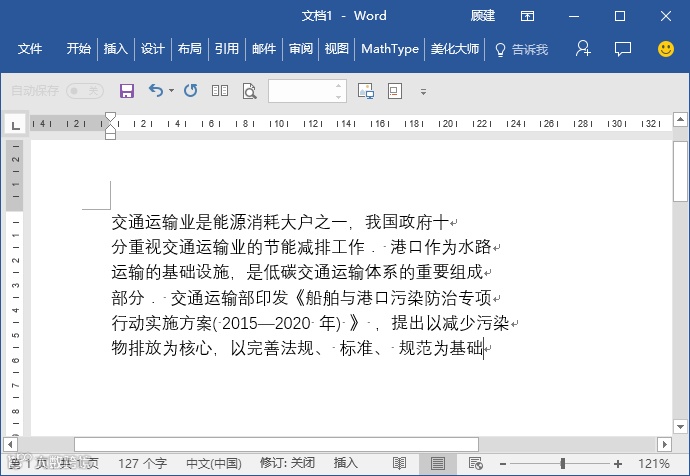The image size is (690, 476).
Task: Click on the text 《船舶与港口污染防治专项
Action: click(391, 298)
